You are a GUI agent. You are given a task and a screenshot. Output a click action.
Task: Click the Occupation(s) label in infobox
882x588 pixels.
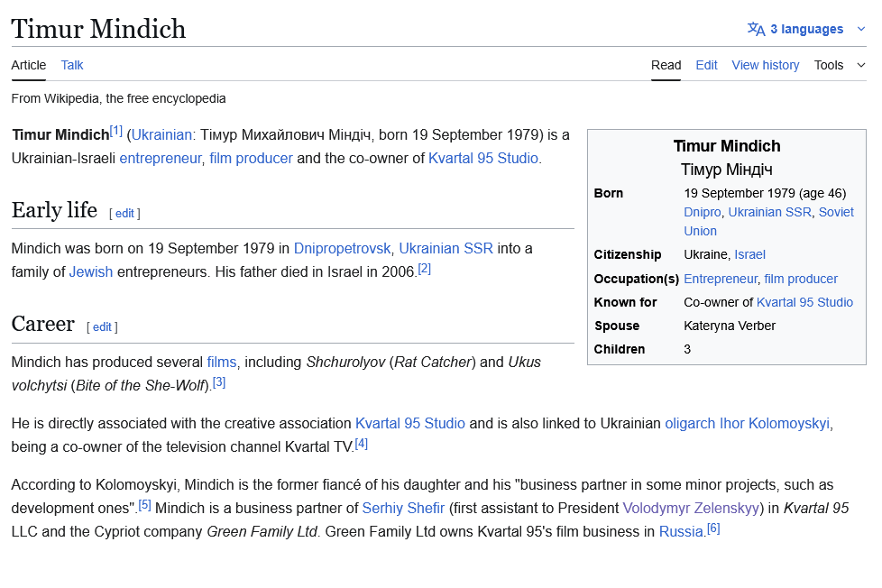tap(637, 279)
